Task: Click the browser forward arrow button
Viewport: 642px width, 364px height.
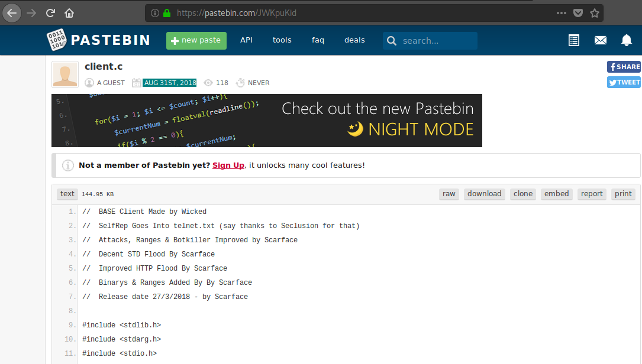Action: point(31,13)
